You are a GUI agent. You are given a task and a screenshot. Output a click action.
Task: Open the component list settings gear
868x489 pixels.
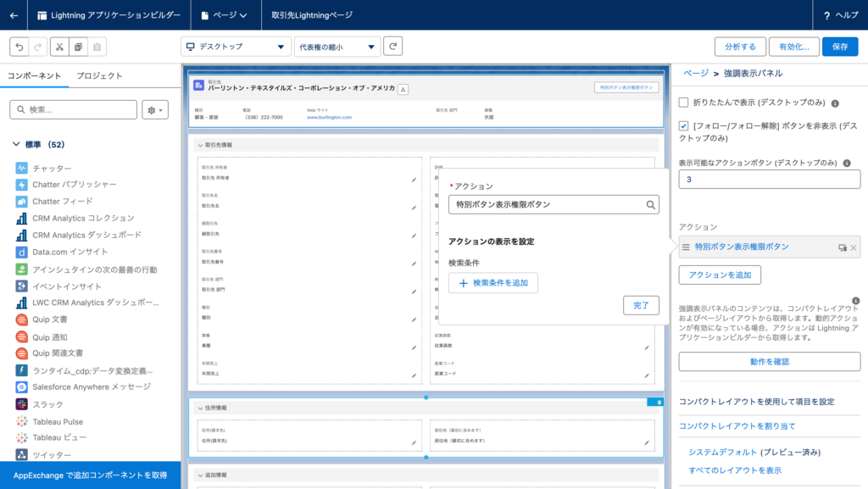(155, 110)
